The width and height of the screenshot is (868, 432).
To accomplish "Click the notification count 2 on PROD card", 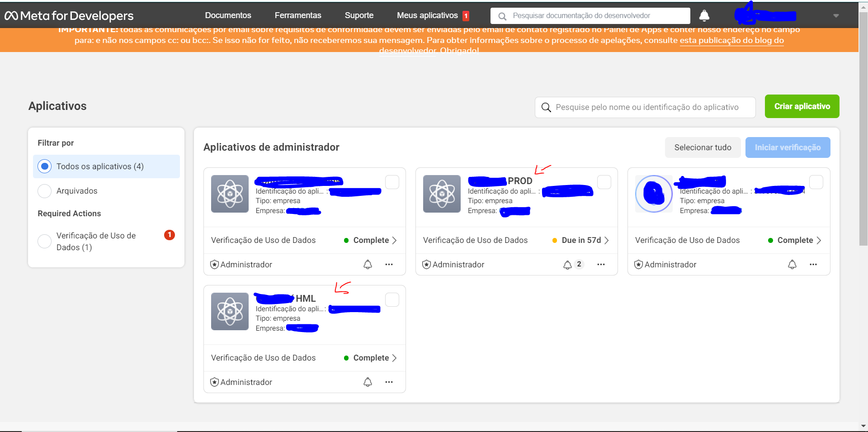I will click(x=579, y=264).
